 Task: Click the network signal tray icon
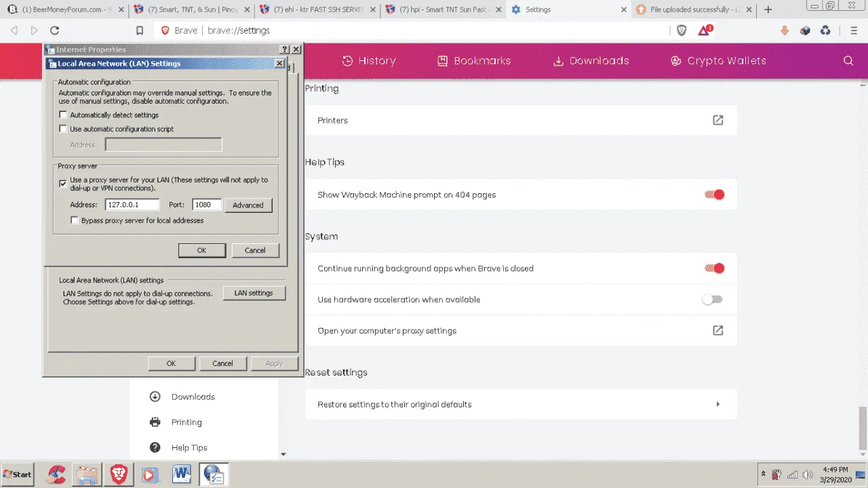pyautogui.click(x=793, y=474)
